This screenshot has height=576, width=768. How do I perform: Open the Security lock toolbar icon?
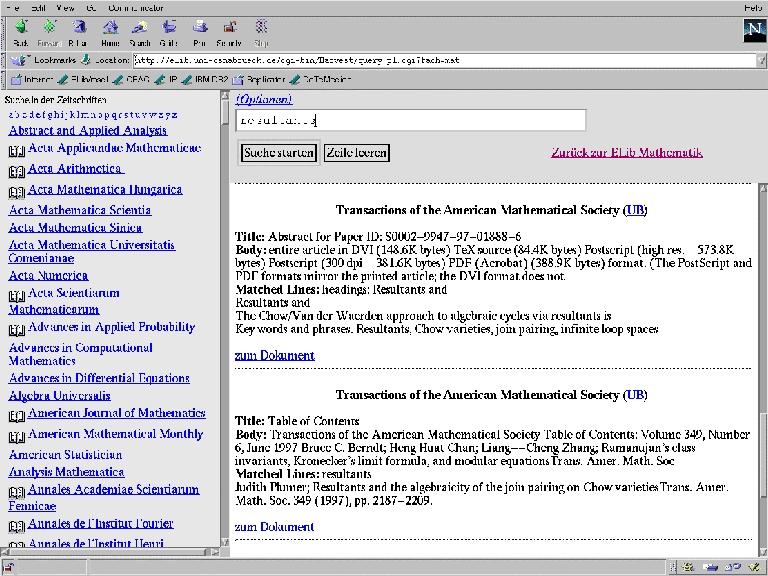pyautogui.click(x=229, y=29)
